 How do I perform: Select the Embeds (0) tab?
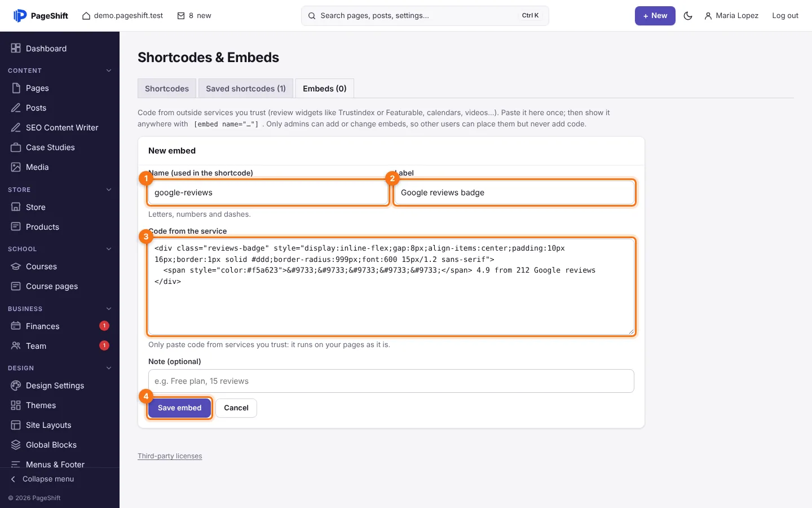[x=325, y=89]
